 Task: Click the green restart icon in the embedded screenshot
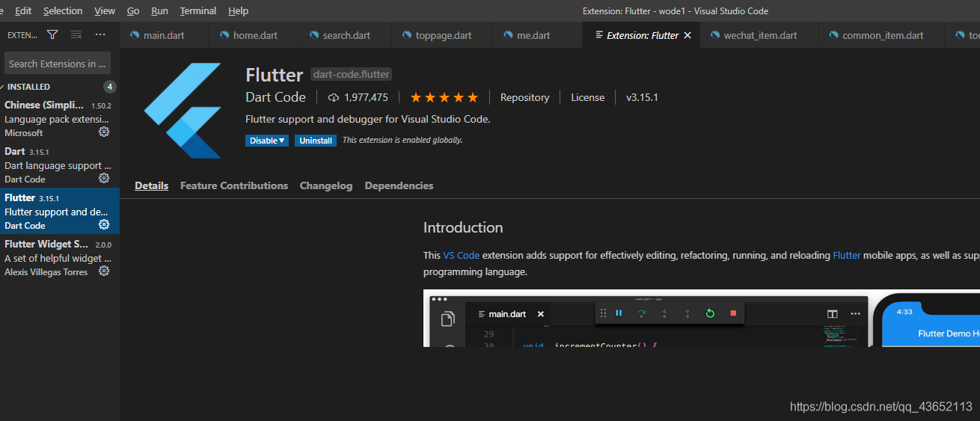(x=710, y=313)
